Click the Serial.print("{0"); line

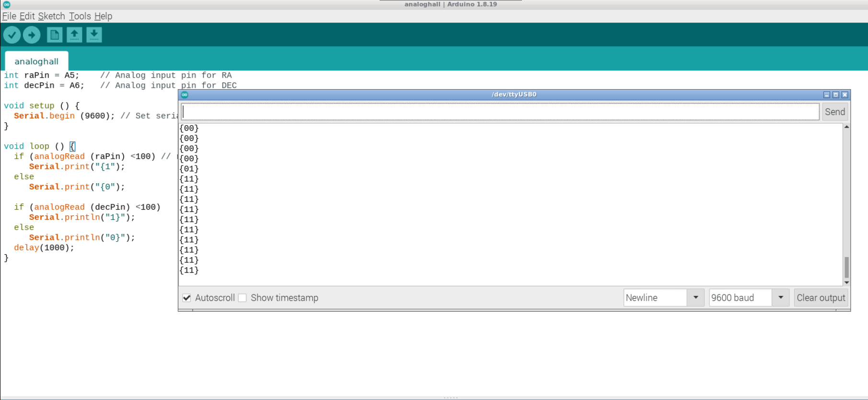[x=77, y=187]
